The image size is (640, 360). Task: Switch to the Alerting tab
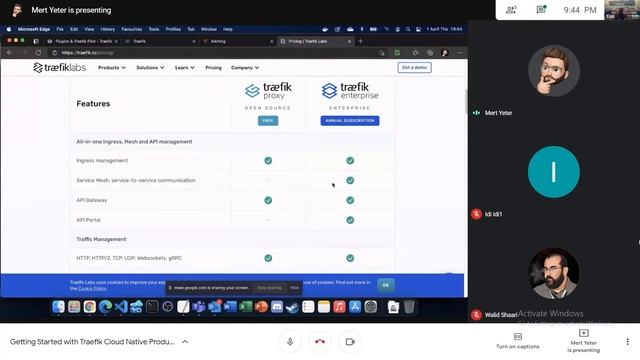point(237,41)
